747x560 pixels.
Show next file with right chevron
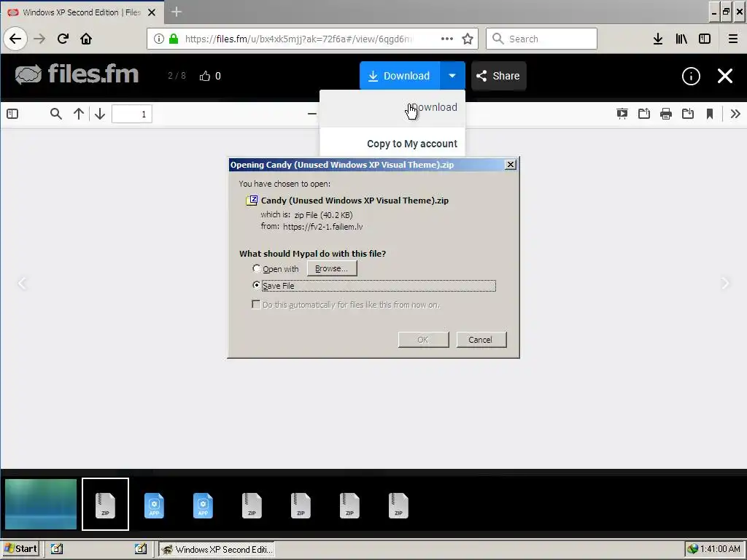pos(724,284)
